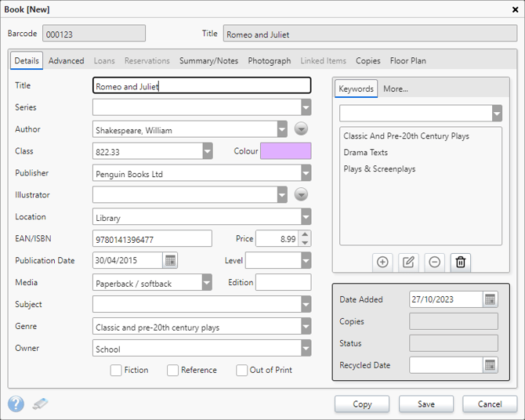Open the Subject dropdown
Screen dimensions: 525x420
[306, 304]
